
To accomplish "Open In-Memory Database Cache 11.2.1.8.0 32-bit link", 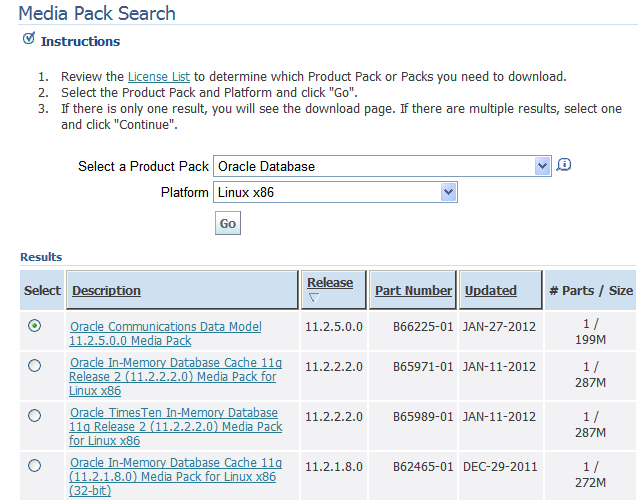I will 176,477.
